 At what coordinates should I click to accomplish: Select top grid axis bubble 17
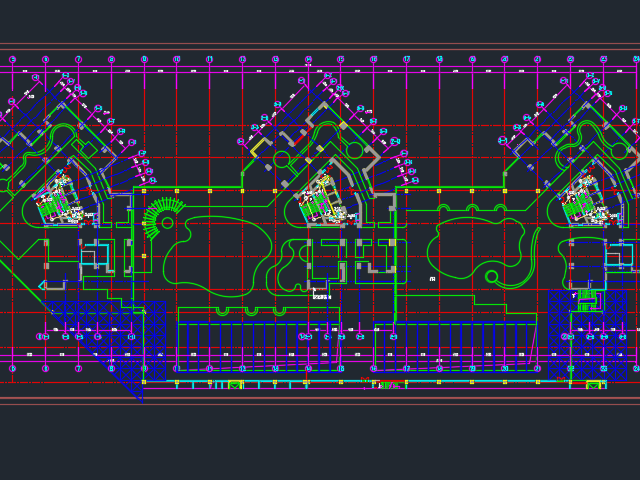(x=407, y=60)
